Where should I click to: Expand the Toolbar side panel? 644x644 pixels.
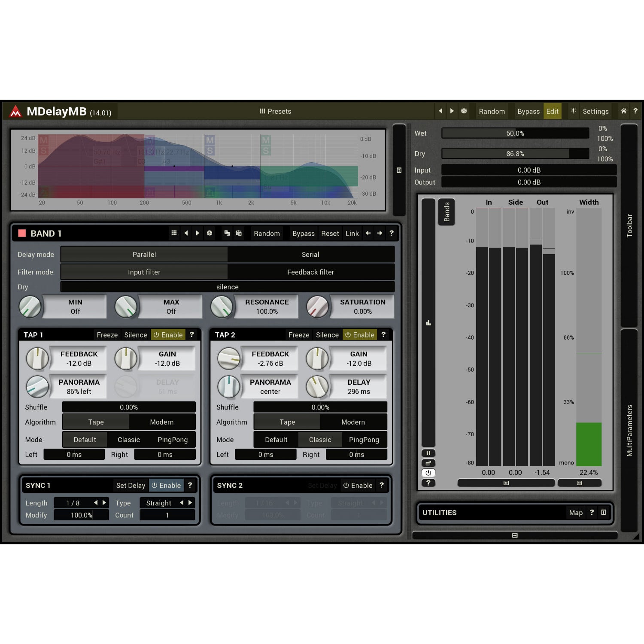point(629,225)
